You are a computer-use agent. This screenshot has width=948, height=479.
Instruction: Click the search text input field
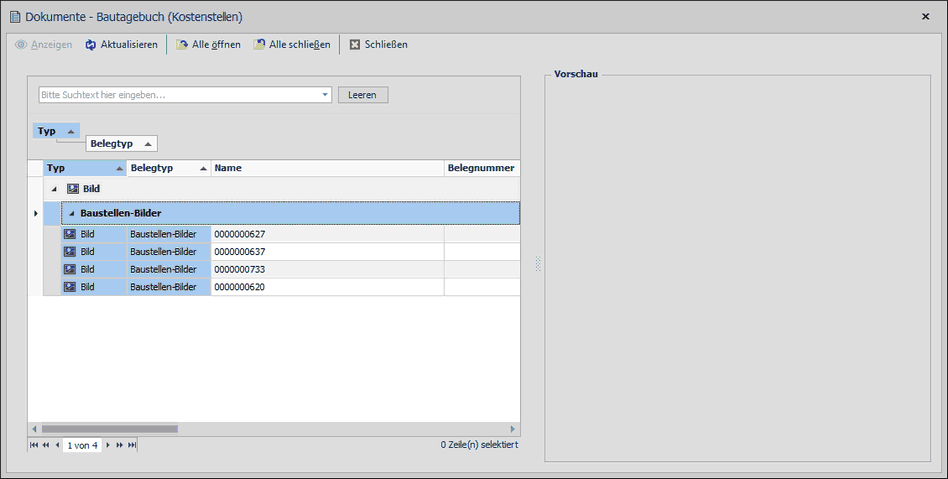[x=178, y=95]
